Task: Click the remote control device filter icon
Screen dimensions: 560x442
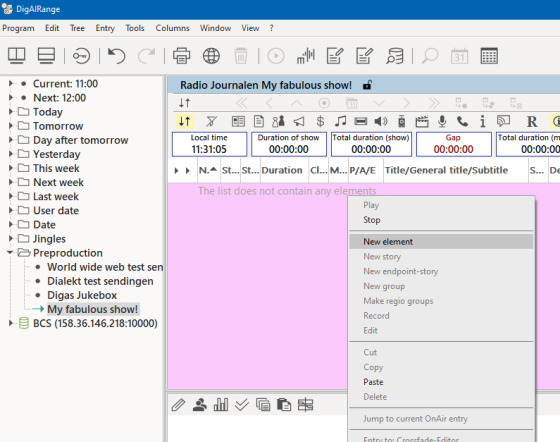Action: point(402,122)
